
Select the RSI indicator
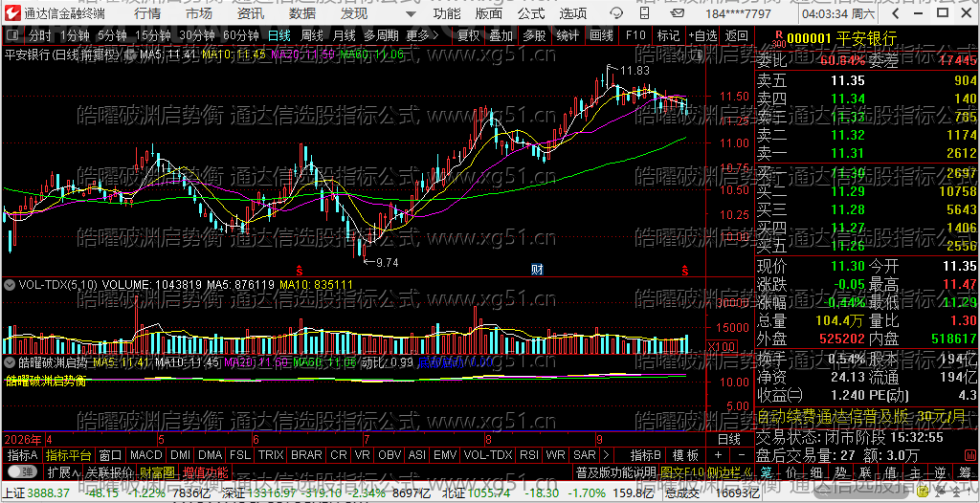(x=528, y=455)
